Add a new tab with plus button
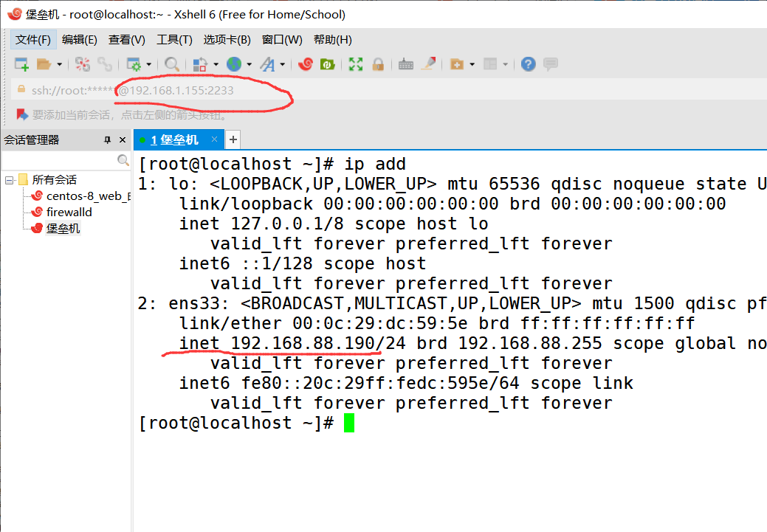 233,140
